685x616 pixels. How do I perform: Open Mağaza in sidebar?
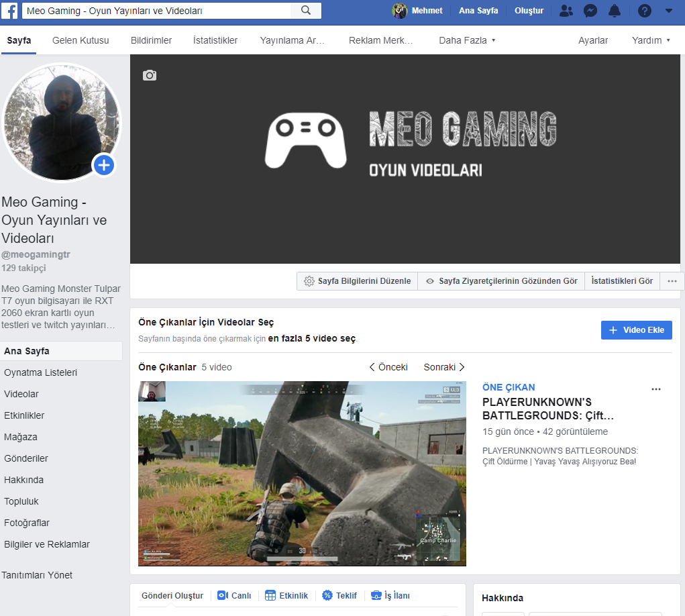point(21,437)
